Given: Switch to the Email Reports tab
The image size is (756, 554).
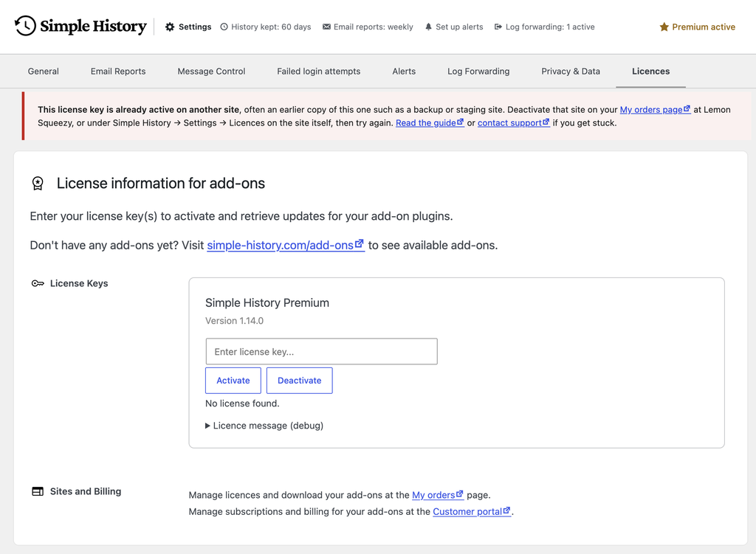Looking at the screenshot, I should click(x=118, y=72).
